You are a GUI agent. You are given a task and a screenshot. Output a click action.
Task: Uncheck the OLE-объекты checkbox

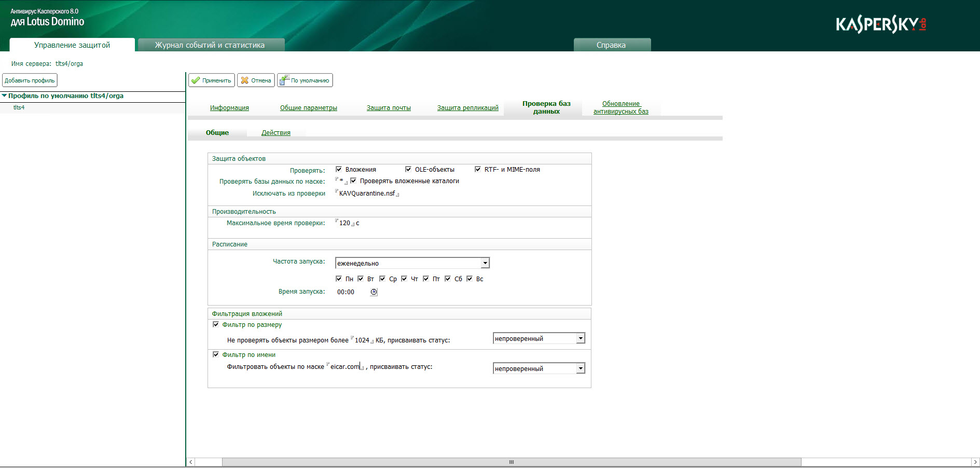tap(408, 169)
